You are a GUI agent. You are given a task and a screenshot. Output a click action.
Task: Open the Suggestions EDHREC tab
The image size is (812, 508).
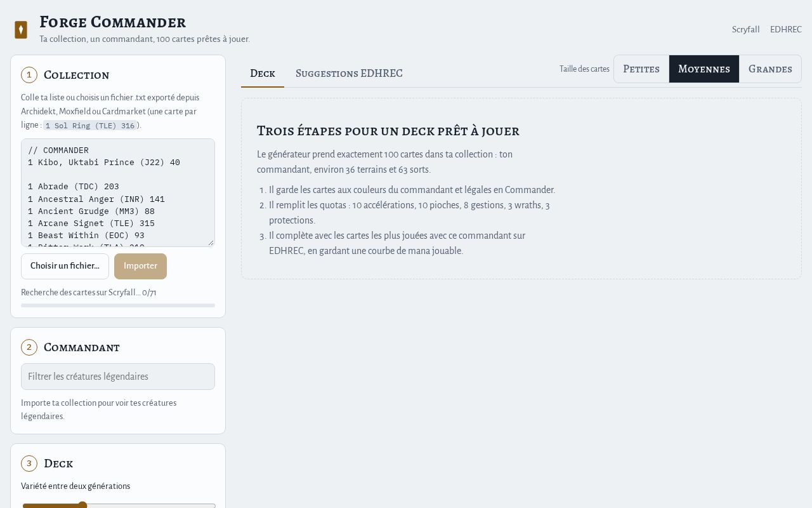349,73
